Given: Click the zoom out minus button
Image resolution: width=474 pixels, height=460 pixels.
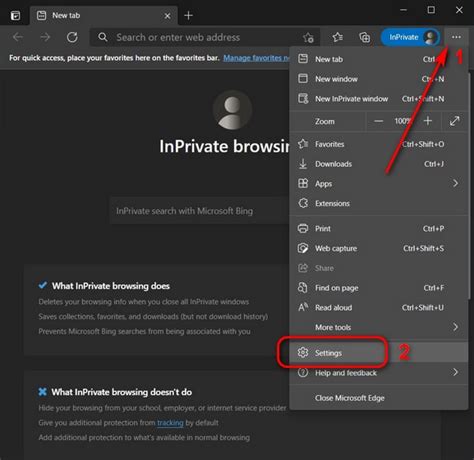Looking at the screenshot, I should click(378, 121).
